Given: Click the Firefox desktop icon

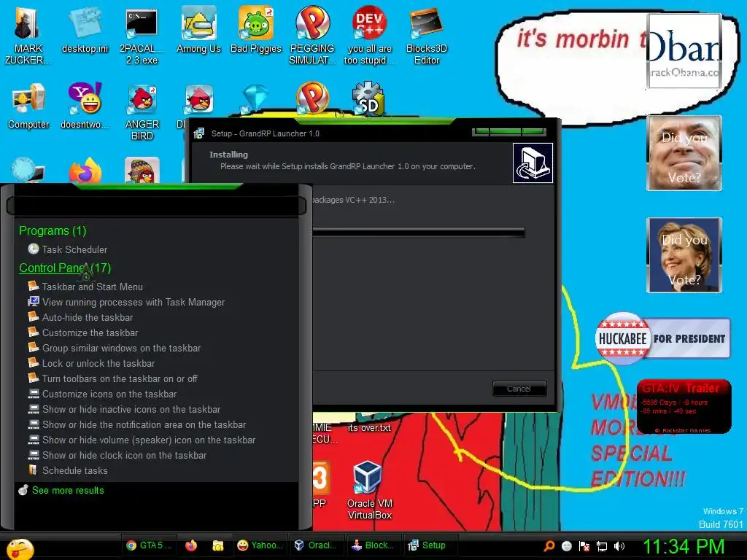Looking at the screenshot, I should (85, 171).
